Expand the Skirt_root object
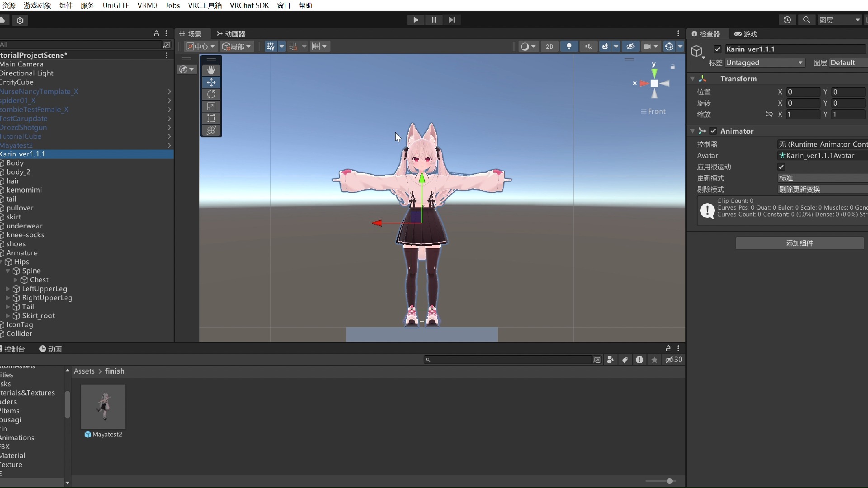The height and width of the screenshot is (488, 868). [8, 316]
